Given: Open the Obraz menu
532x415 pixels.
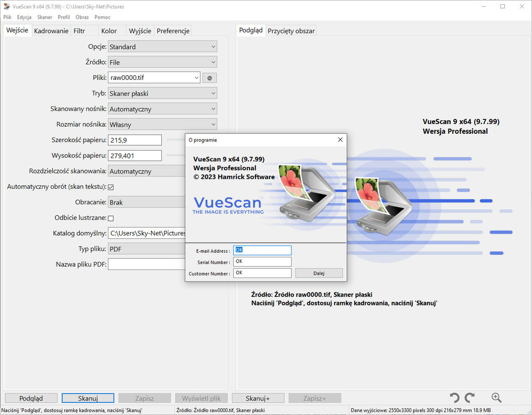Looking at the screenshot, I should coord(82,17).
